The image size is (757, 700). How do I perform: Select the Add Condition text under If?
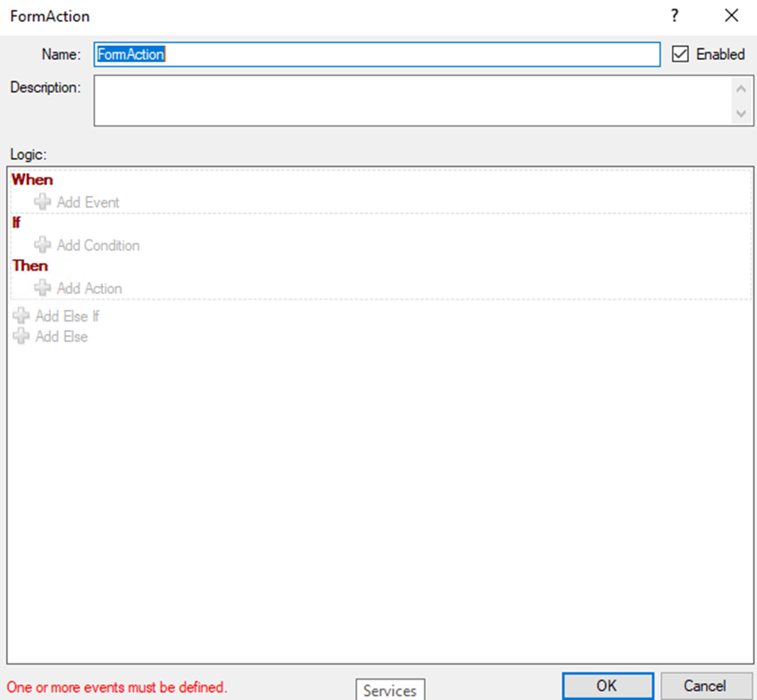(98, 245)
